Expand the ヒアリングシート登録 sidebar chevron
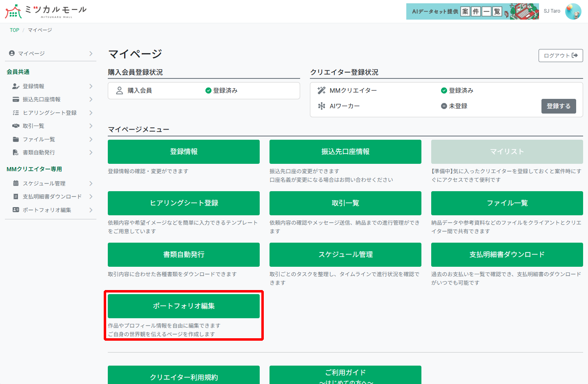 tap(91, 112)
